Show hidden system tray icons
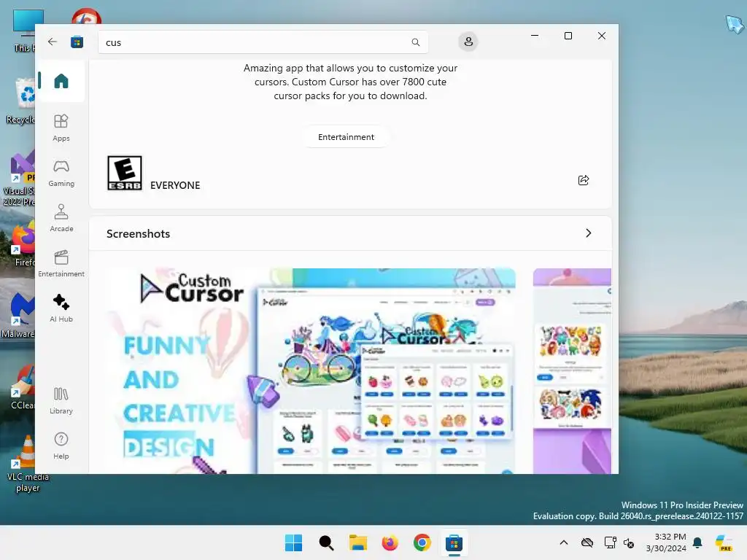 coord(564,542)
